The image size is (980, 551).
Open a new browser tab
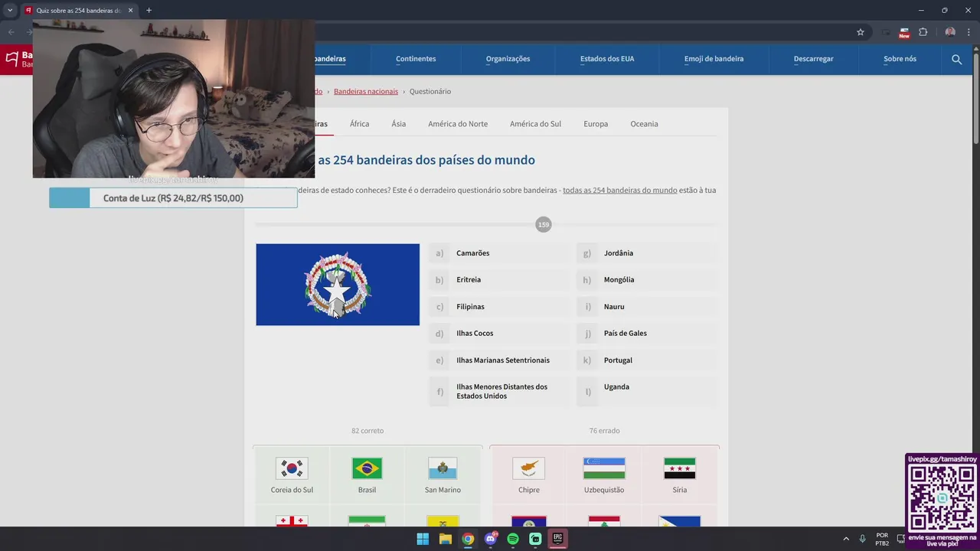point(149,10)
